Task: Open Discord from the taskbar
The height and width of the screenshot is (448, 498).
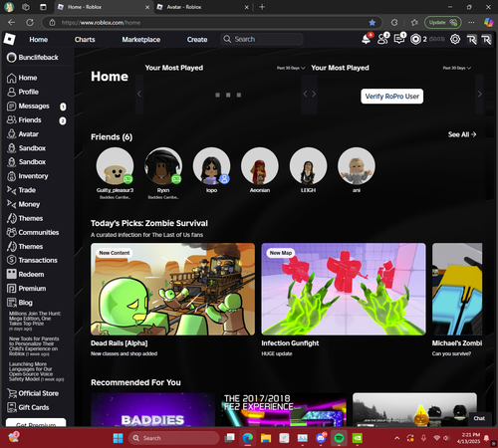Action: 321,438
